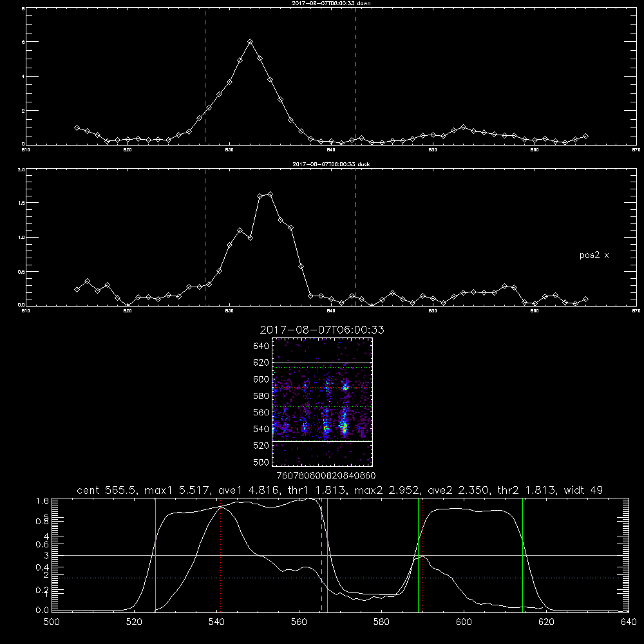The width and height of the screenshot is (644, 644).
Task: Click the bottom plot x-axis label '600'
Action: point(464,622)
